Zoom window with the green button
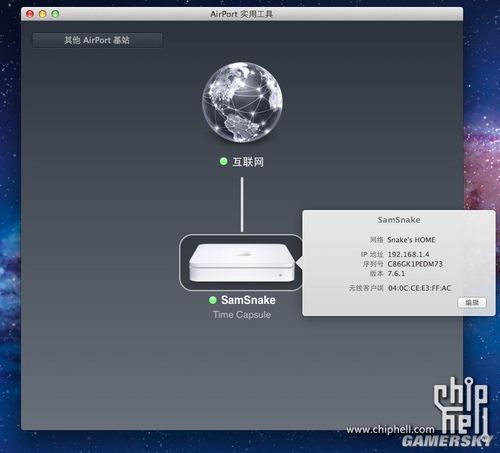Image resolution: width=500 pixels, height=453 pixels. (55, 14)
